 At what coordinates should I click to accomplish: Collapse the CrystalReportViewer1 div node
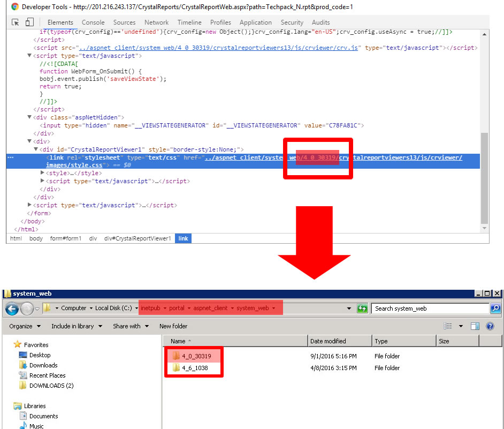pyautogui.click(x=36, y=149)
